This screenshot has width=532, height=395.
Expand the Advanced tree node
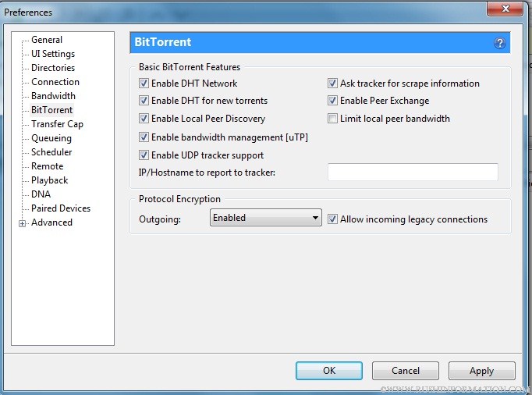click(23, 223)
